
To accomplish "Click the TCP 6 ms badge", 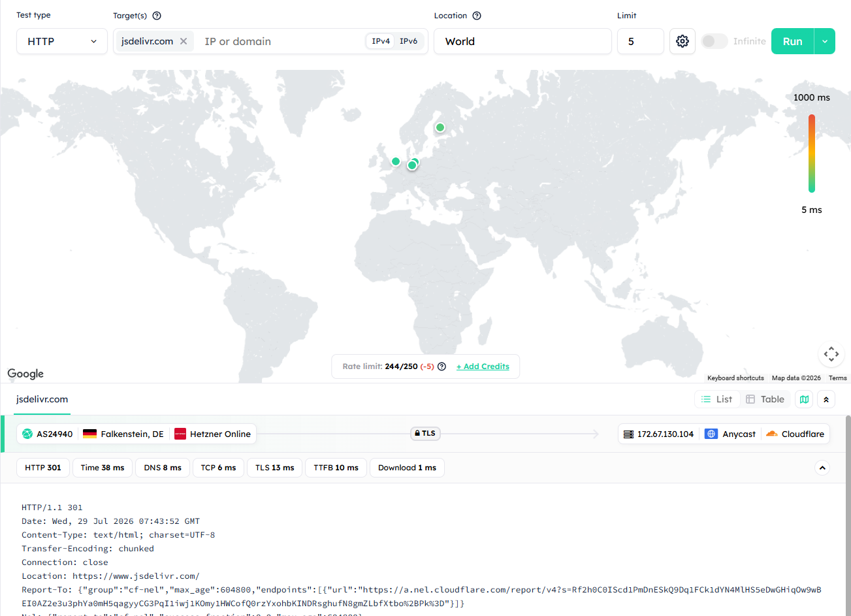I will point(218,468).
